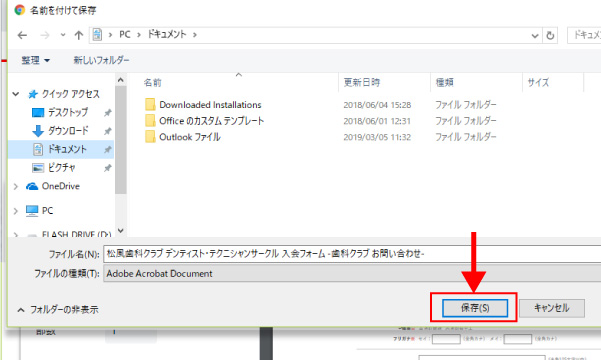The width and height of the screenshot is (601, 360).
Task: Go up one folder level
Action: click(79, 35)
